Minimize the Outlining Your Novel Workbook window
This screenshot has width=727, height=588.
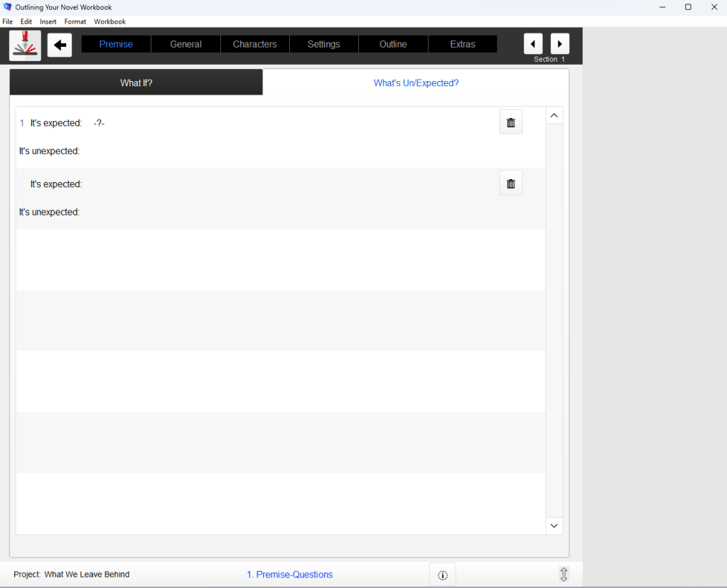(662, 7)
